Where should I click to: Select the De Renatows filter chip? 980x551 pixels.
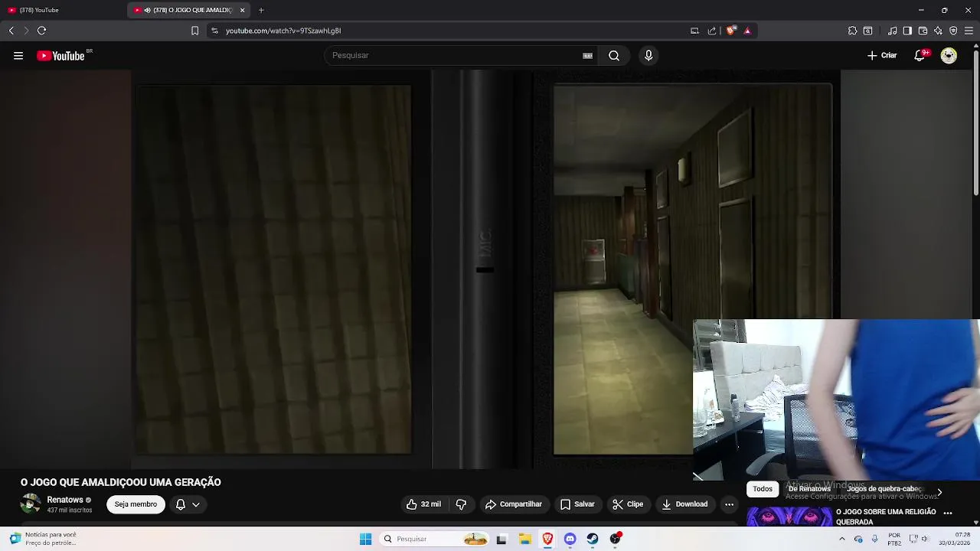(809, 489)
